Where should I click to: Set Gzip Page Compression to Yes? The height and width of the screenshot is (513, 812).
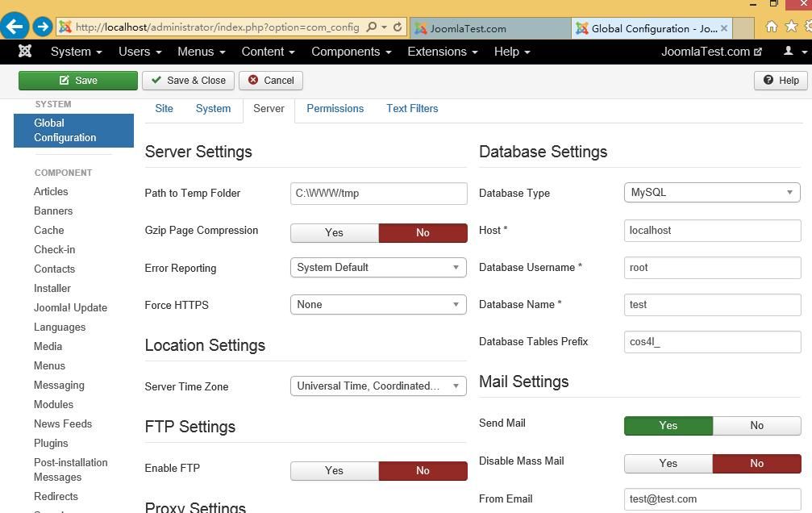click(335, 232)
